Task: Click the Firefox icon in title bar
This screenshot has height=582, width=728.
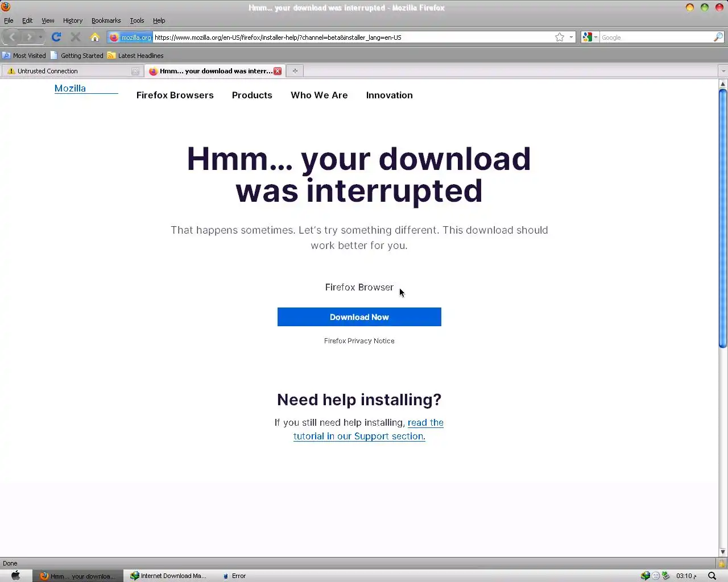Action: [6, 7]
